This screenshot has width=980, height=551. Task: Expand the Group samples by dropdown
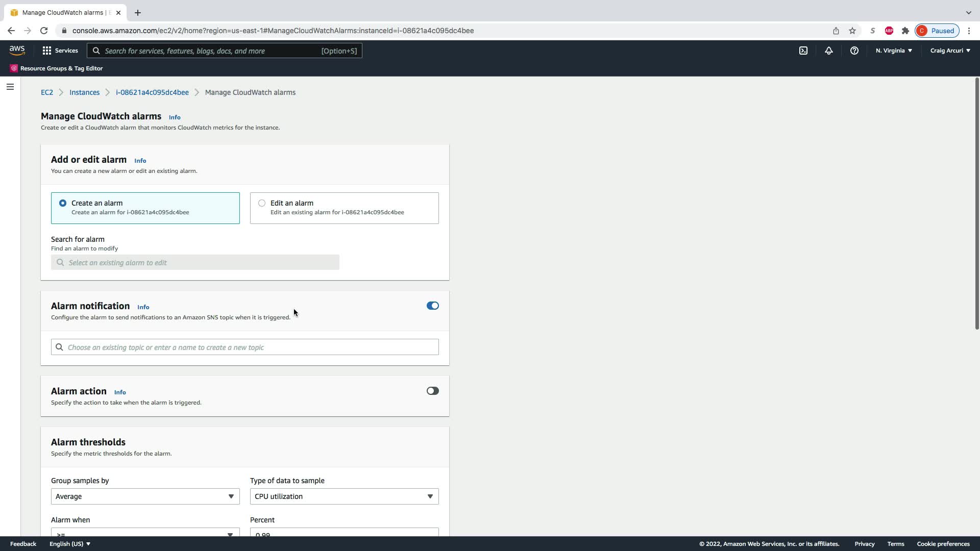[x=145, y=496]
